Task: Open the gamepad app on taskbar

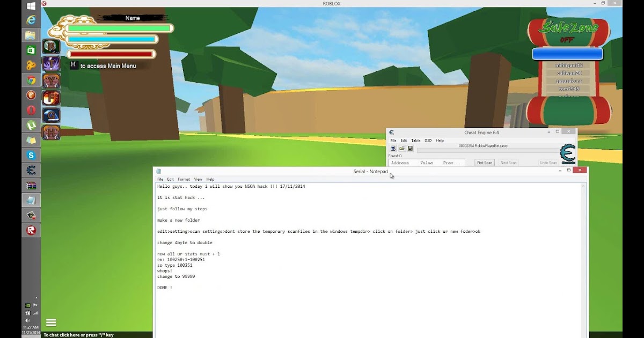Action: click(x=31, y=65)
